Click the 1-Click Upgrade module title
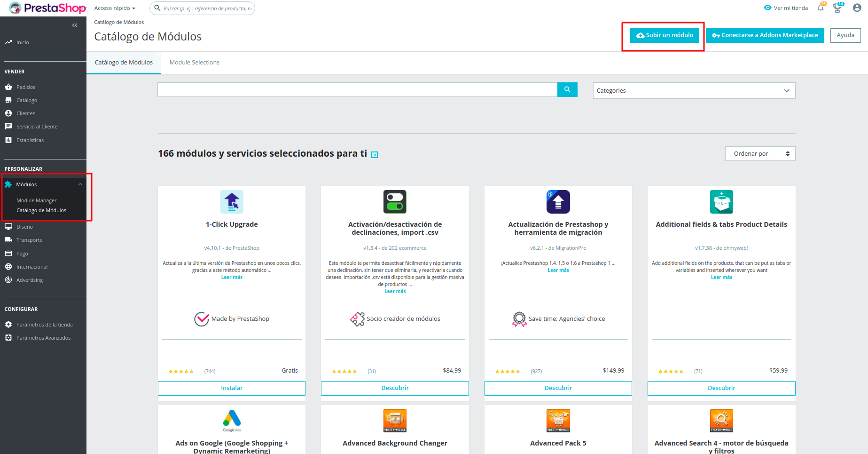This screenshot has height=454, width=868. tap(232, 224)
